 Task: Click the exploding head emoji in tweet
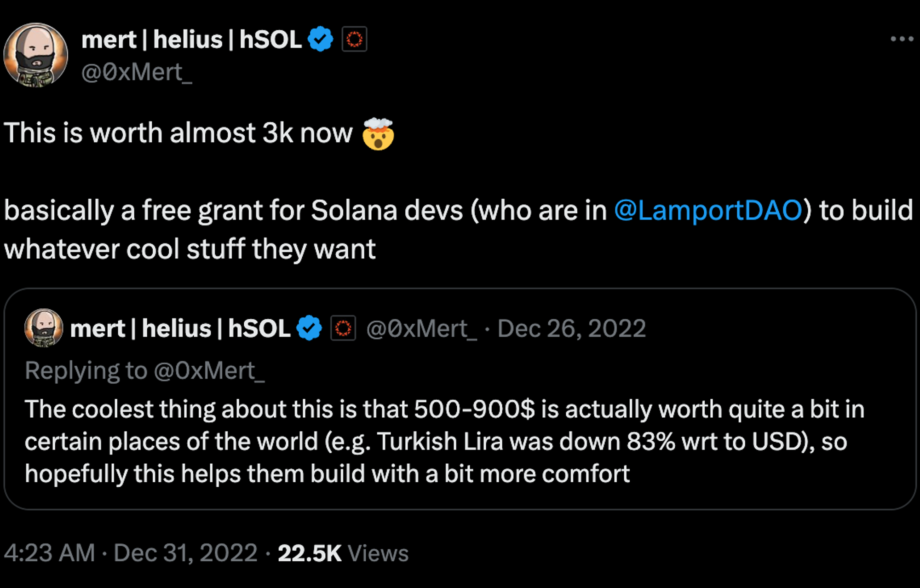[x=378, y=134]
